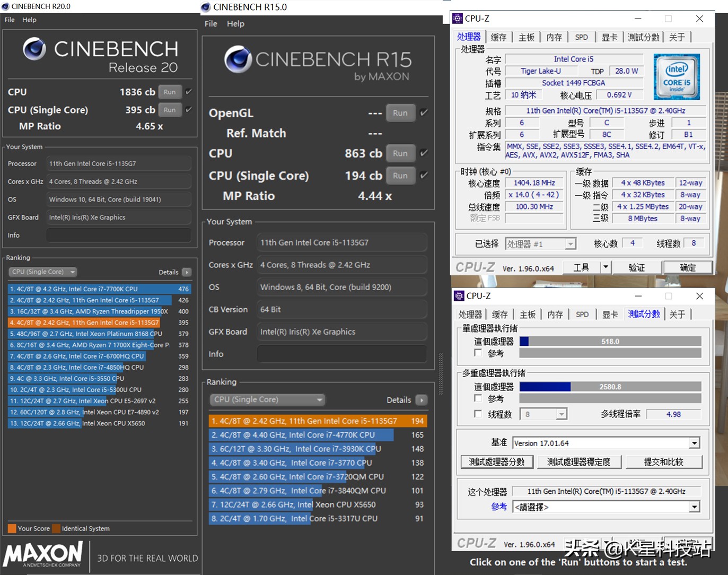Click the Info field in Cinebench R20
This screenshot has width=728, height=575.
(119, 235)
